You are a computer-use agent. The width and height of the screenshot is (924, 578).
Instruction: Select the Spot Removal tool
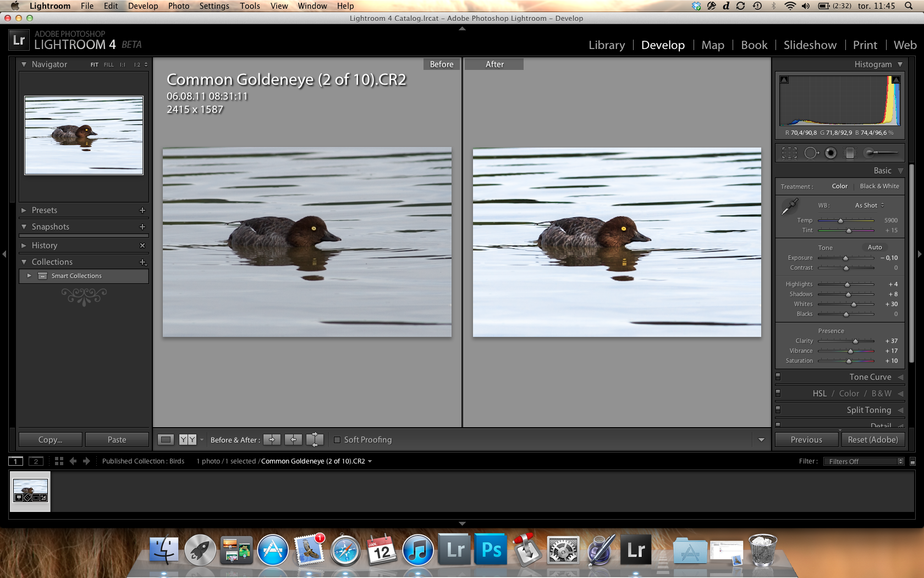811,153
